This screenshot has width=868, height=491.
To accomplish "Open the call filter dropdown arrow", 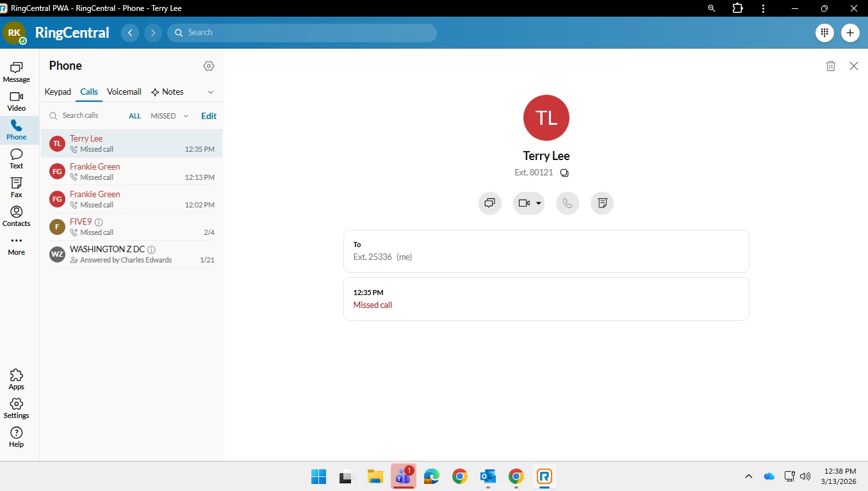I will tap(186, 116).
